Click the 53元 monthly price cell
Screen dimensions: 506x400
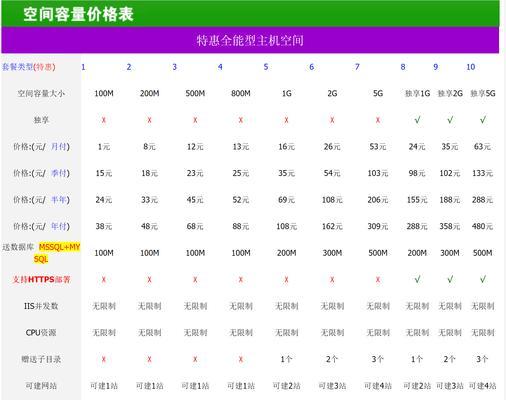point(378,146)
